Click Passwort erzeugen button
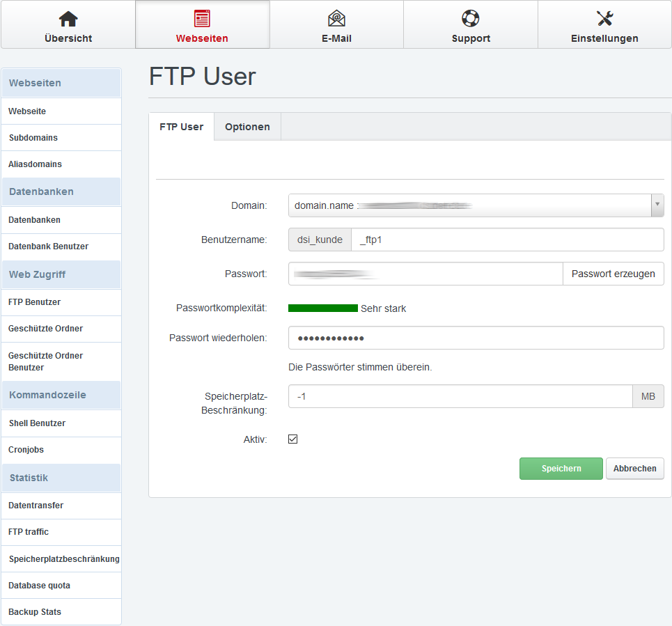 tap(613, 274)
